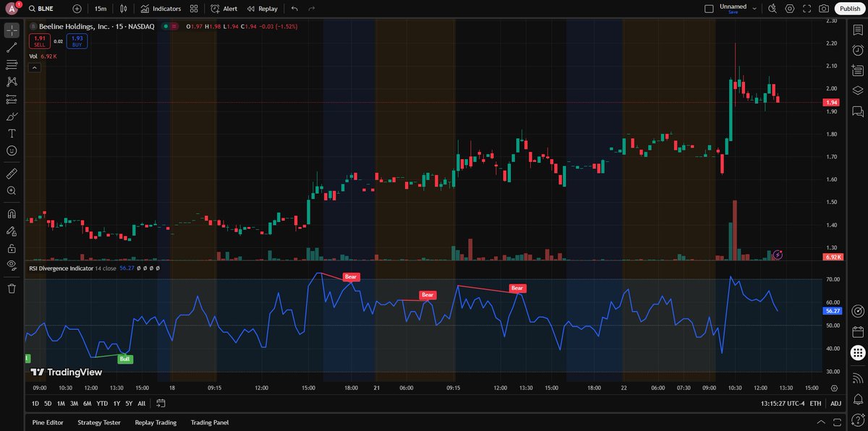
Task: Collapse the indicator legend chevron under Vol
Action: [x=34, y=67]
